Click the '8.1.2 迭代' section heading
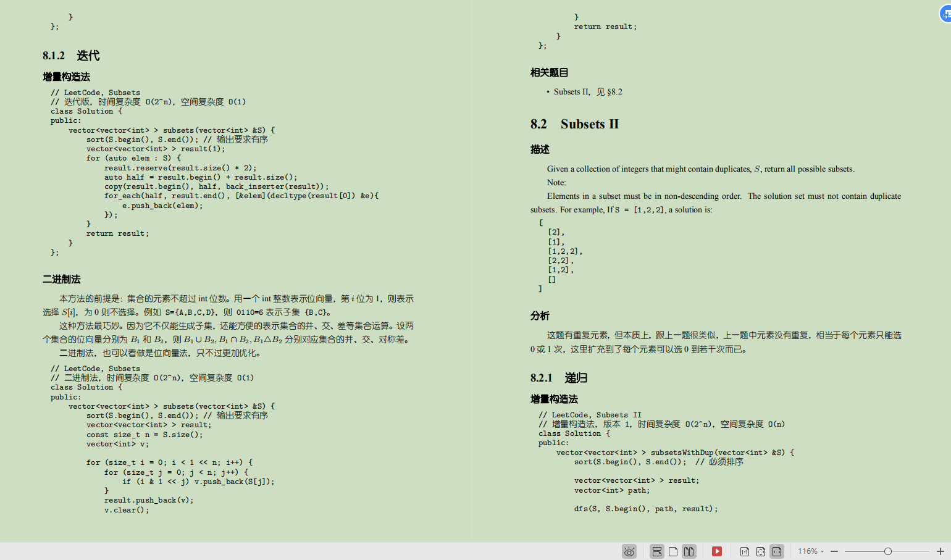Viewport: 951px width, 560px height. (x=71, y=56)
